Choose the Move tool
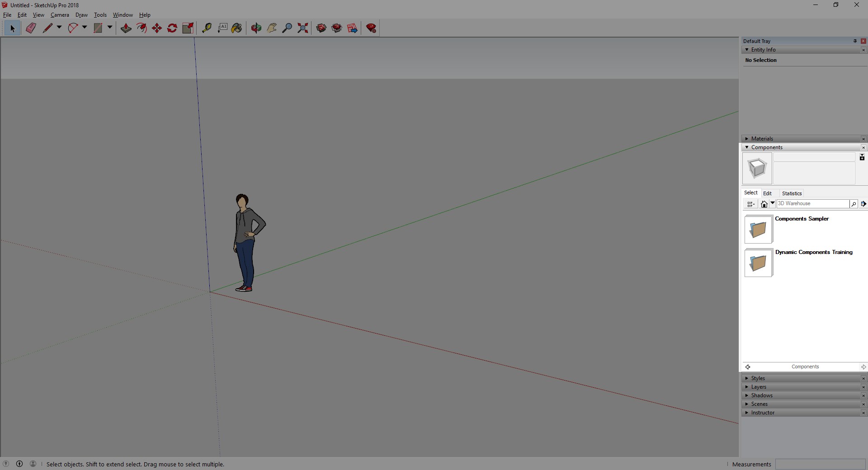The width and height of the screenshot is (868, 470). (157, 28)
